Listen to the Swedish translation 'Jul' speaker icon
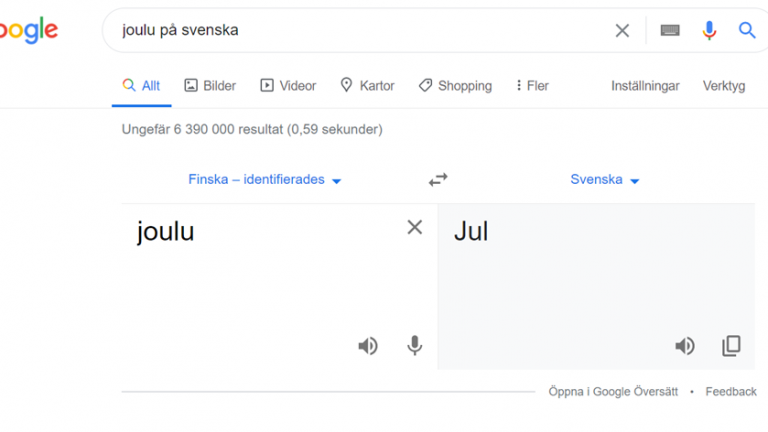The width and height of the screenshot is (768, 432). 685,346
